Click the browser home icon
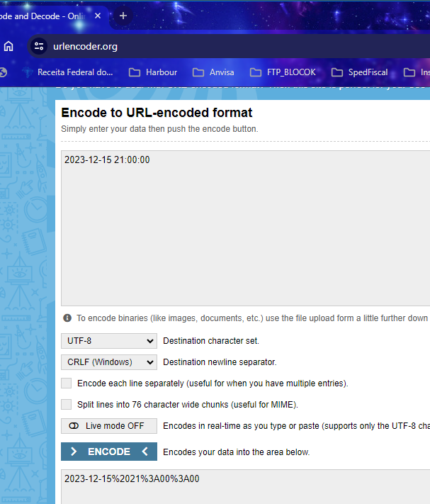 click(9, 46)
